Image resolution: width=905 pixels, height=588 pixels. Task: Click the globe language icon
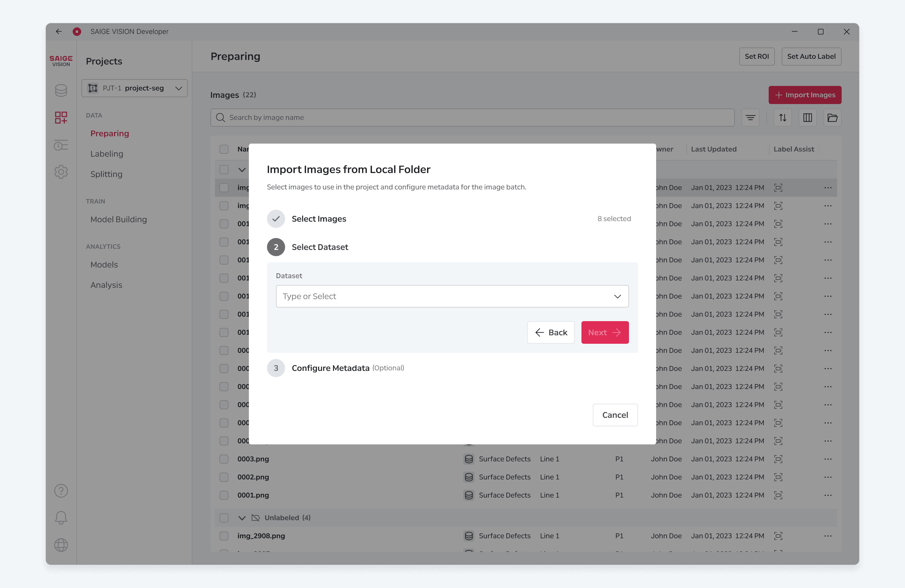point(61,545)
